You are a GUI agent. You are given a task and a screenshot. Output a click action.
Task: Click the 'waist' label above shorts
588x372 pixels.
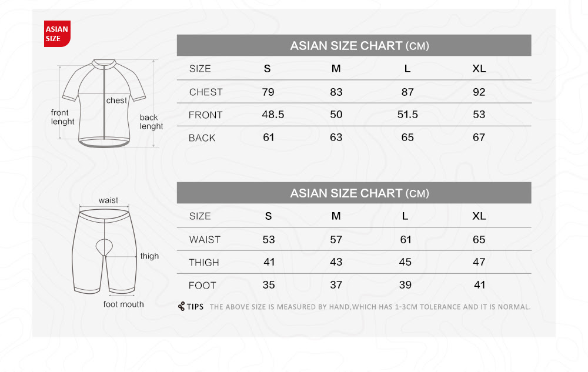point(108,200)
